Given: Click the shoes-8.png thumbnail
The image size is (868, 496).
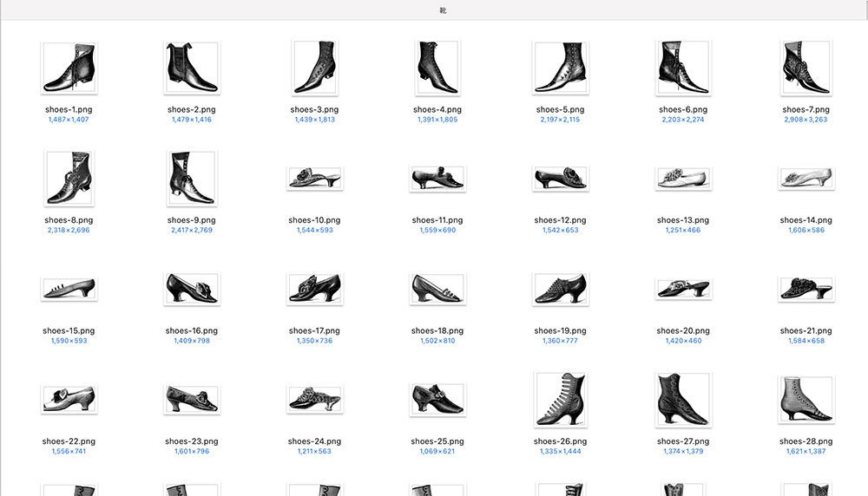Looking at the screenshot, I should (69, 178).
